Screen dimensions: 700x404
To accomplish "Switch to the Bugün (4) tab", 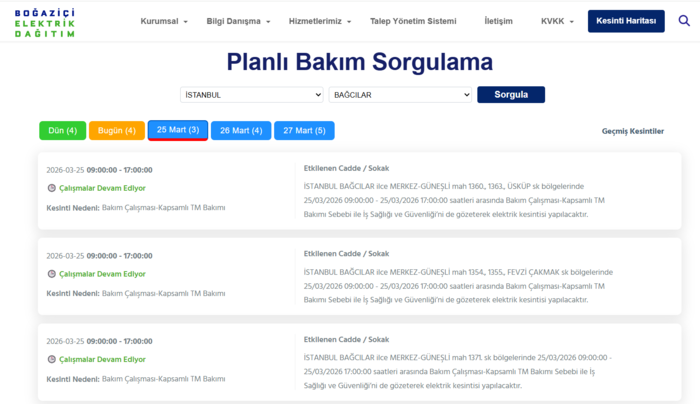I will click(117, 130).
